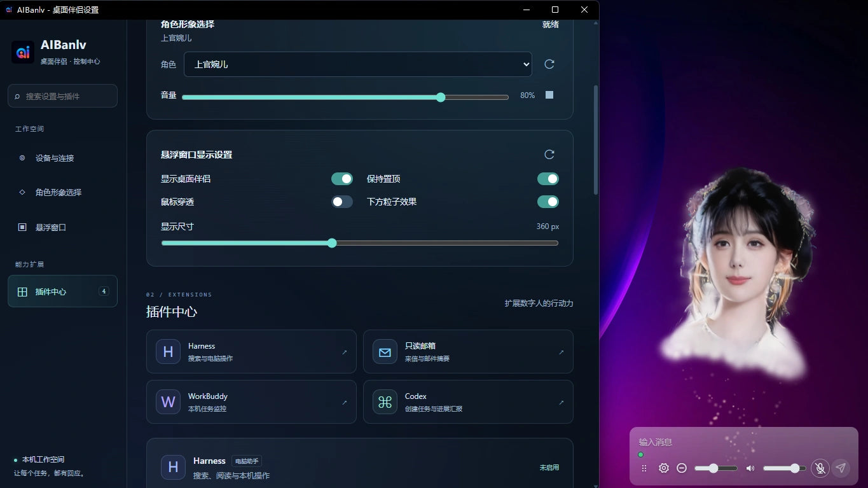Viewport: 868px width, 488px height.
Task: Click the 就绪 status label
Action: [x=551, y=25]
